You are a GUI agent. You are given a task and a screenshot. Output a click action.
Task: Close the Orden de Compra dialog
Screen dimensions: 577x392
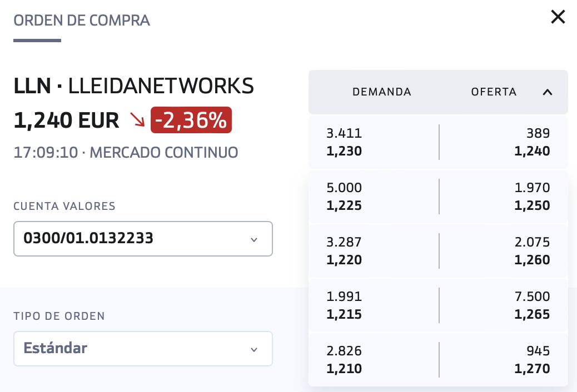tap(558, 17)
